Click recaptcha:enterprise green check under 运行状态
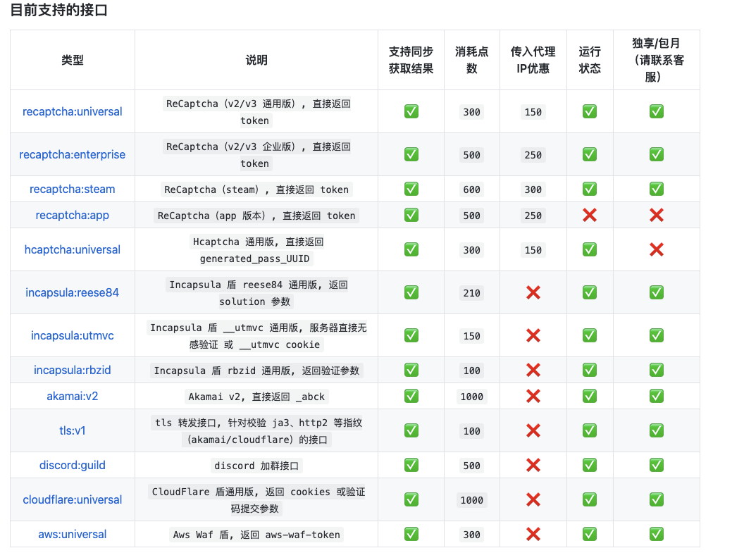744x560 pixels. click(589, 154)
